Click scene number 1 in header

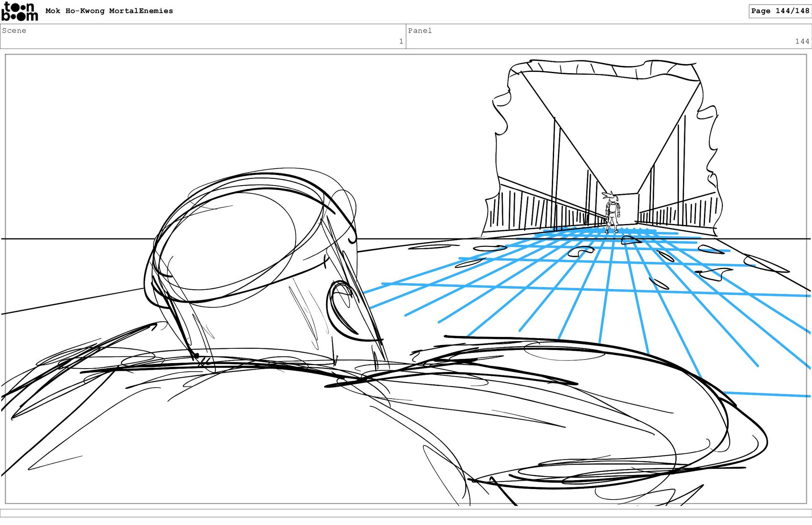click(401, 41)
